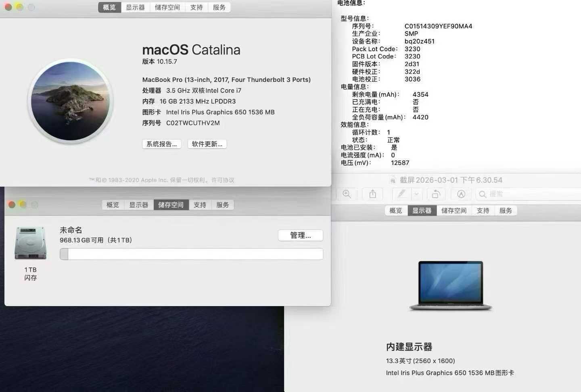Click the MacBook display illustration
Image resolution: width=581 pixels, height=392 pixels.
pos(451,286)
